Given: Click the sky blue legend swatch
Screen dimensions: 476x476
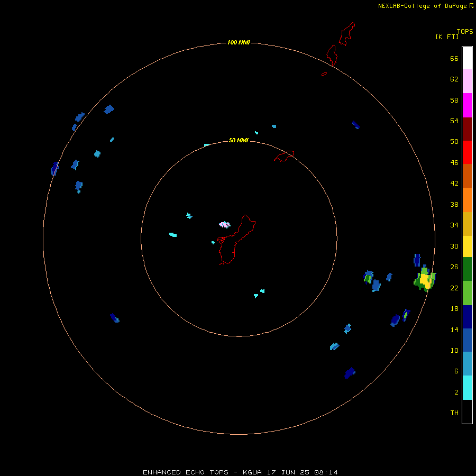Looking at the screenshot, I should 467,364.
